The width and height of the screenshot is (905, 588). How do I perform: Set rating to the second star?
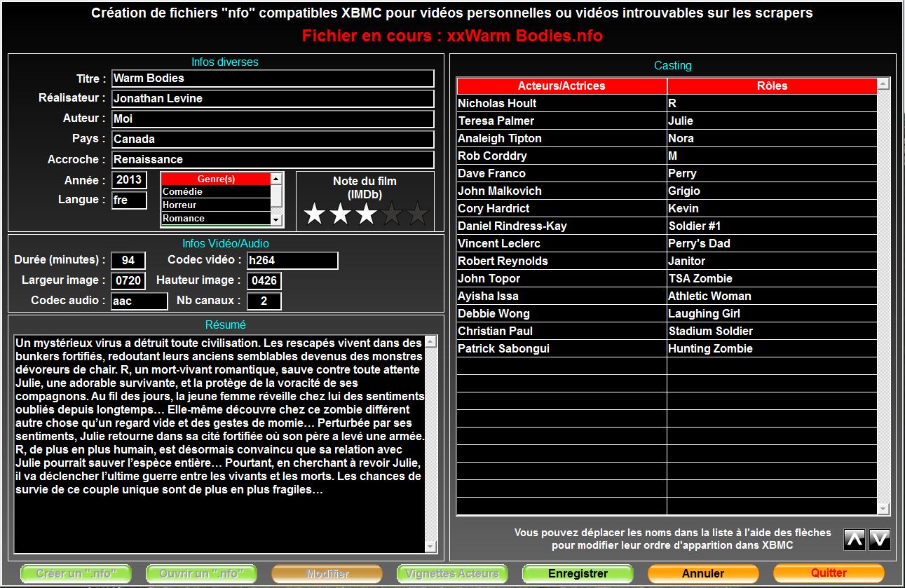point(340,214)
